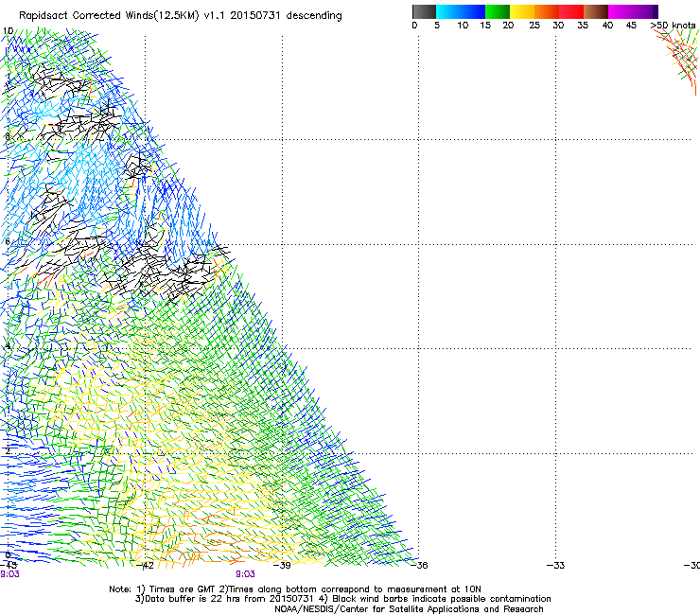Click the red 30-35 knots color band

point(571,11)
